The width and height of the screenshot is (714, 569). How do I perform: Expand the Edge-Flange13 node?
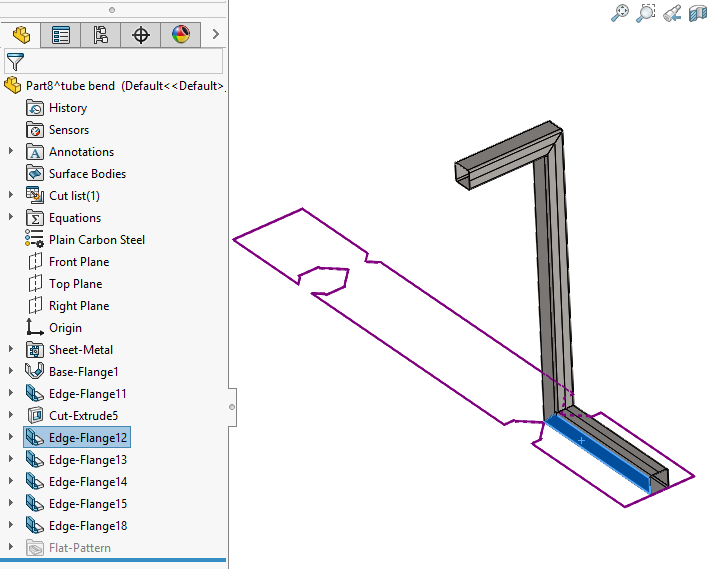[11, 458]
